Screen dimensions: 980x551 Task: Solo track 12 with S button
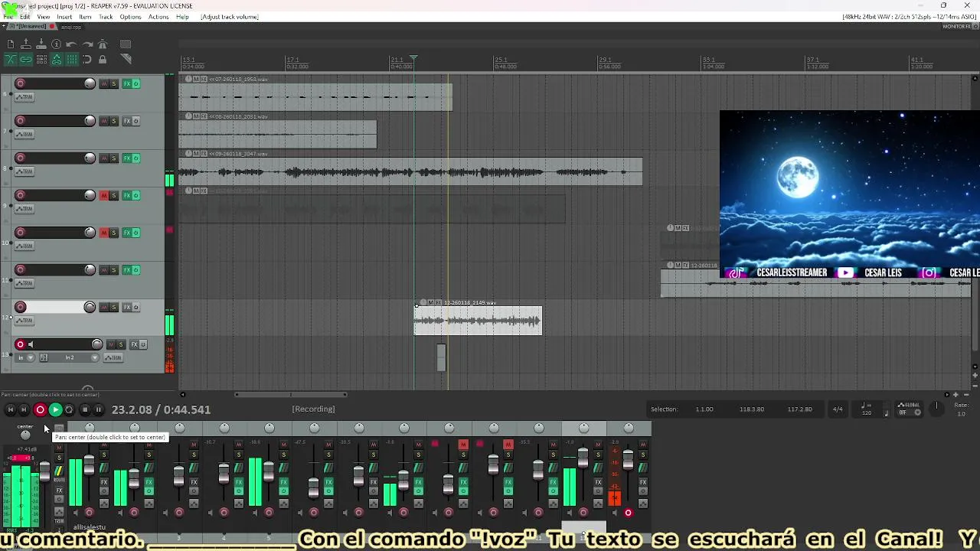point(114,307)
